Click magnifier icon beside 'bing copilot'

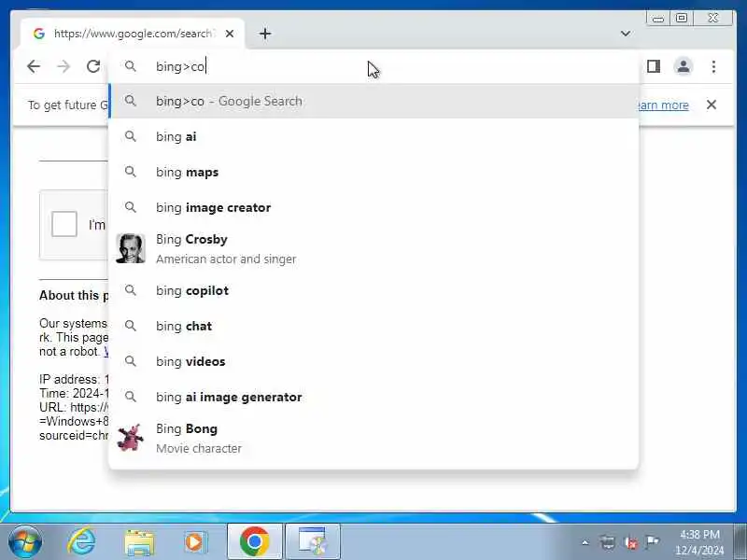[131, 290]
